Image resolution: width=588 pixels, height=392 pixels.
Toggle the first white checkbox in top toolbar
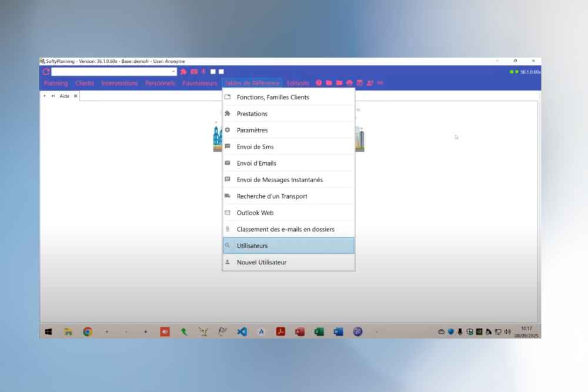point(213,72)
